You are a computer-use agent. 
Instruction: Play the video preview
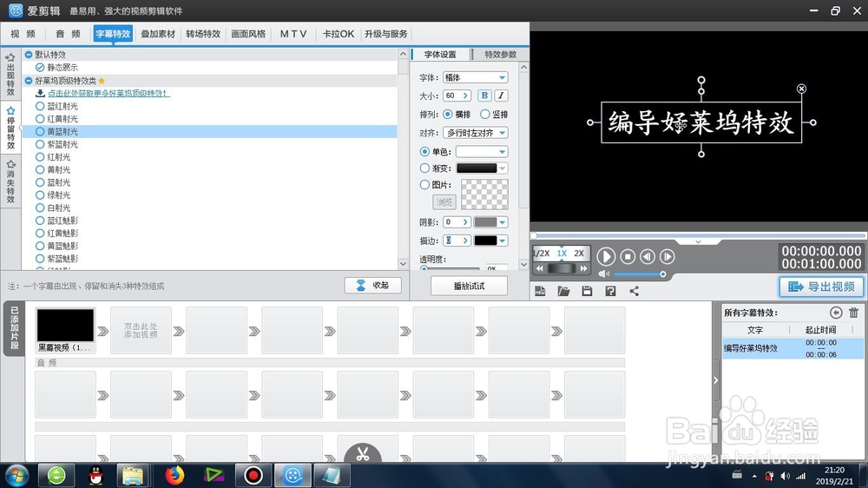pos(606,256)
